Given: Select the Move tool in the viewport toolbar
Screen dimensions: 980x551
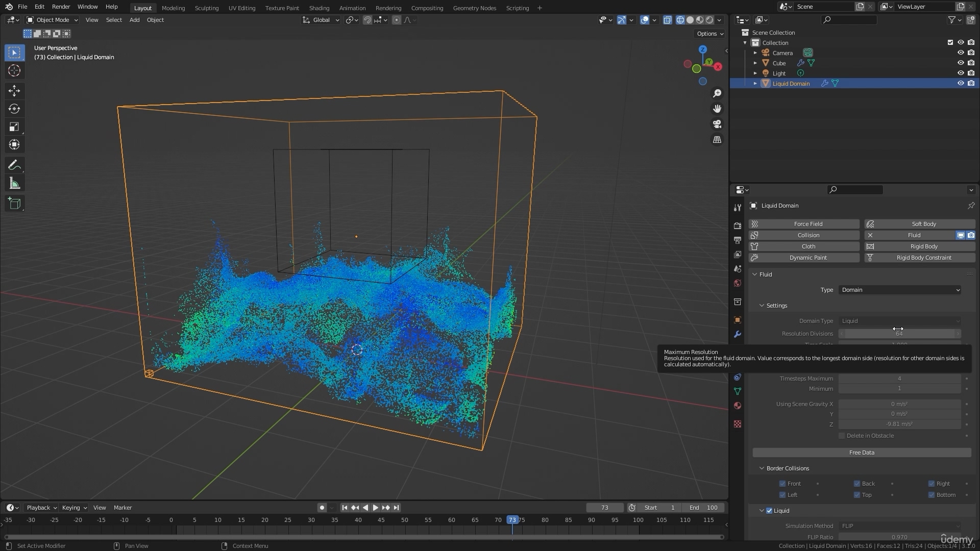Looking at the screenshot, I should tap(14, 91).
